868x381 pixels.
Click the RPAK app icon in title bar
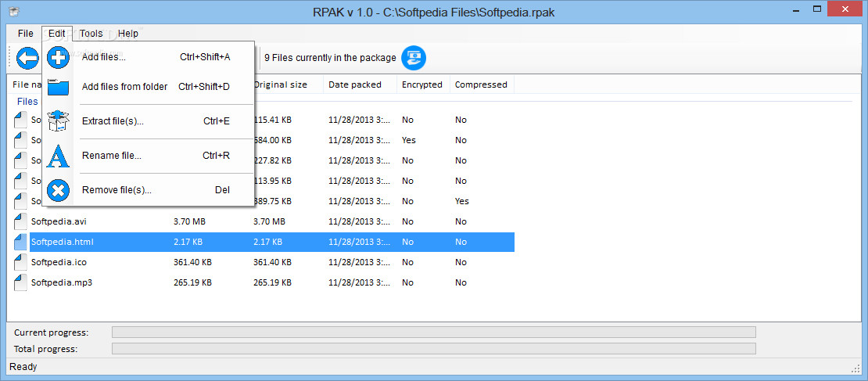15,12
